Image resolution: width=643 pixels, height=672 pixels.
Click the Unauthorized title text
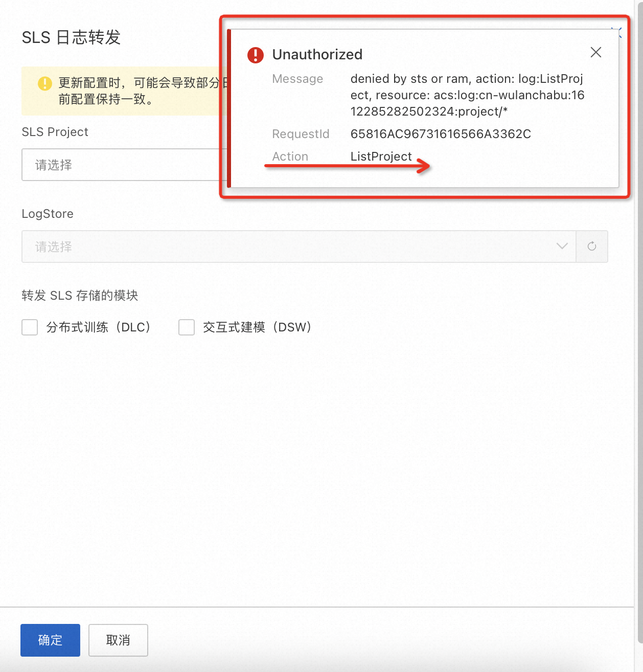pyautogui.click(x=317, y=54)
